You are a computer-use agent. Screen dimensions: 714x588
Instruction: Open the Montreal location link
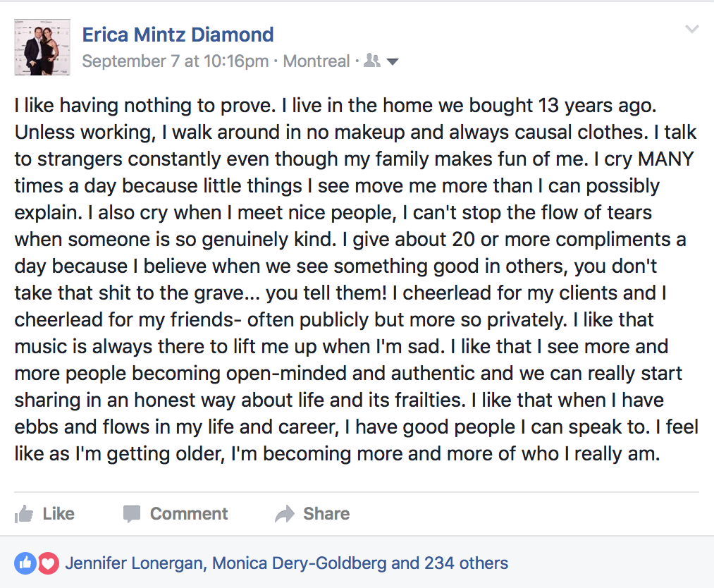pos(316,61)
